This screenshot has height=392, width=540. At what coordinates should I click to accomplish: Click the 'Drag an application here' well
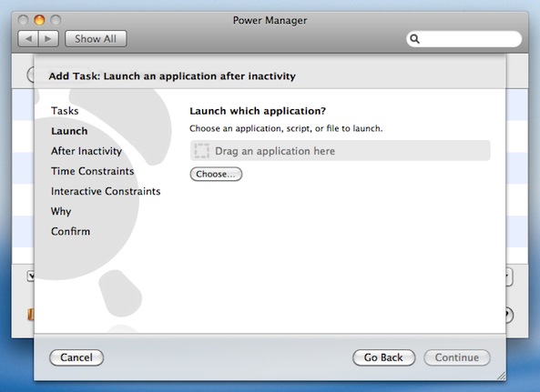click(341, 151)
